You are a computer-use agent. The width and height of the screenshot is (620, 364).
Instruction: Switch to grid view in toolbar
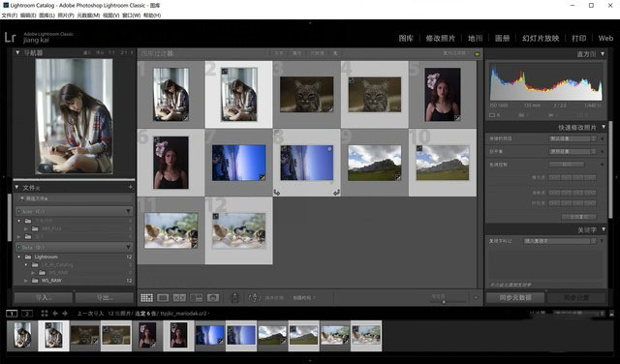146,297
